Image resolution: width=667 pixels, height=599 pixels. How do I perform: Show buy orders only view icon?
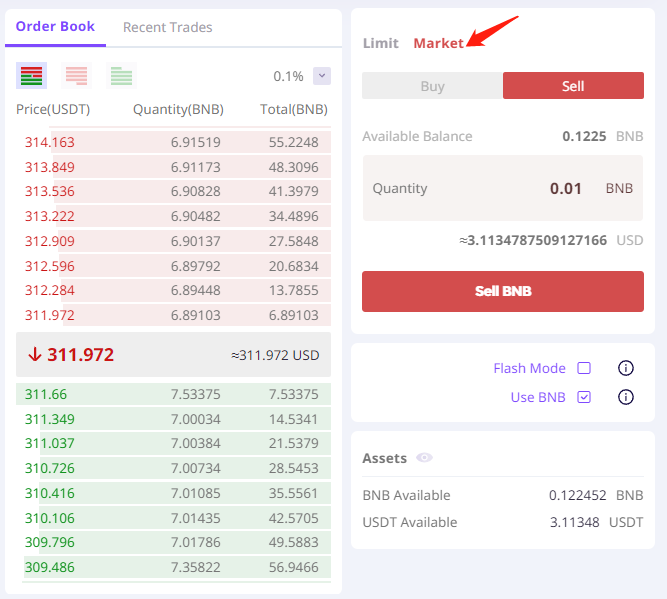click(x=121, y=76)
